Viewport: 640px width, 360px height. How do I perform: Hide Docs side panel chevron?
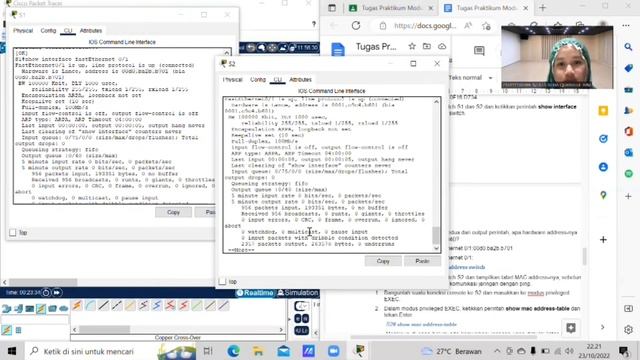pyautogui.click(x=603, y=327)
